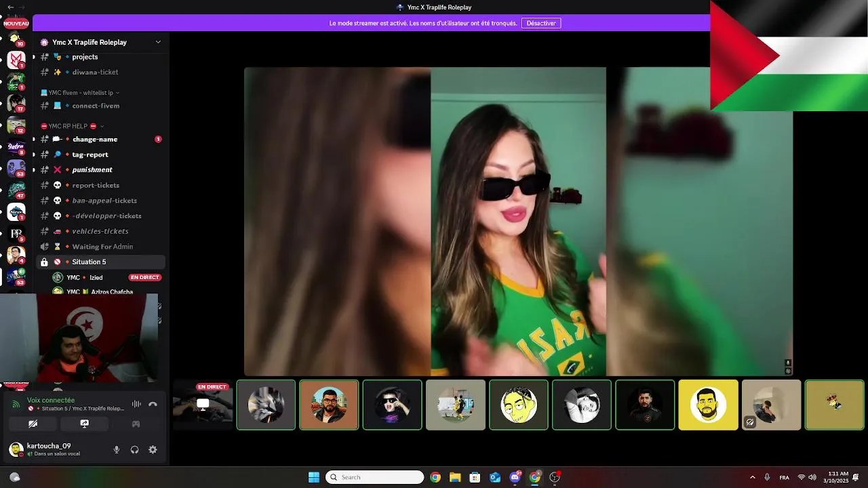The height and width of the screenshot is (488, 868).
Task: Open File Explorer from the taskbar
Action: tap(455, 477)
